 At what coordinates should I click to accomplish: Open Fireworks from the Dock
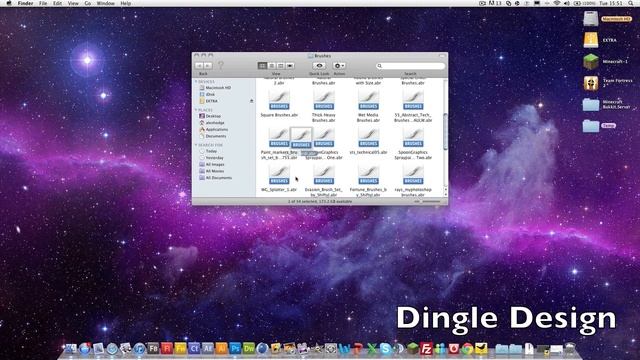180,349
